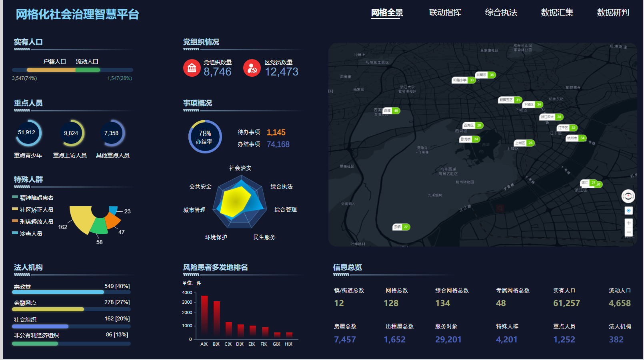
Task: Zoom in the map with plus button
Action: tap(628, 223)
